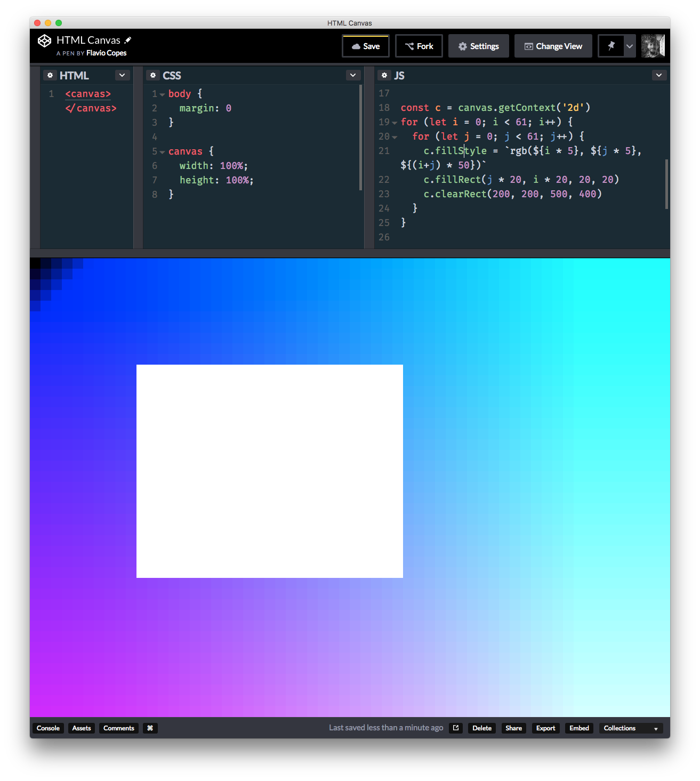Click the pencil icon to edit pen title
The image size is (700, 781).
(128, 40)
